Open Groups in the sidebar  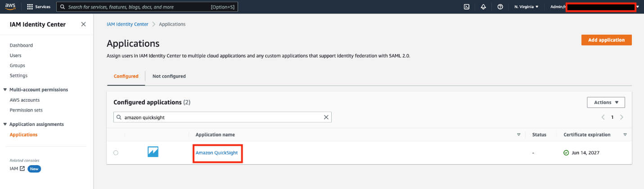tap(17, 65)
